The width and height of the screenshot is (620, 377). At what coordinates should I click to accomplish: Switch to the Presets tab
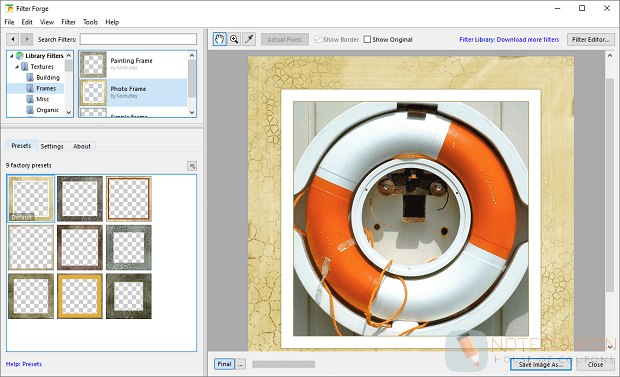(21, 146)
